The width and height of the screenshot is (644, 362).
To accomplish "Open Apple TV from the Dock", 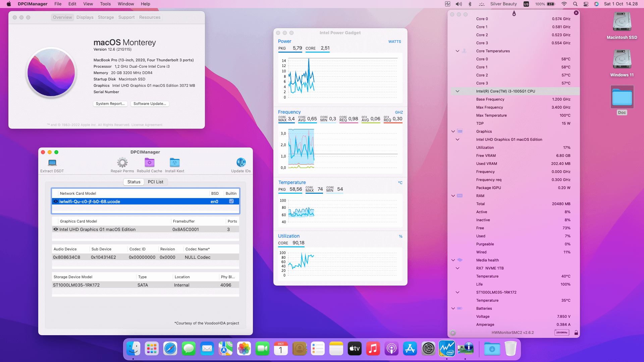I will tap(355, 349).
